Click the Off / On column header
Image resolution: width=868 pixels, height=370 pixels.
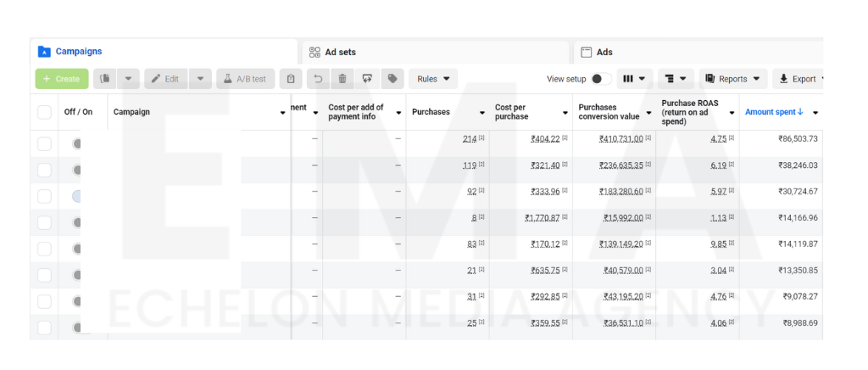(78, 112)
